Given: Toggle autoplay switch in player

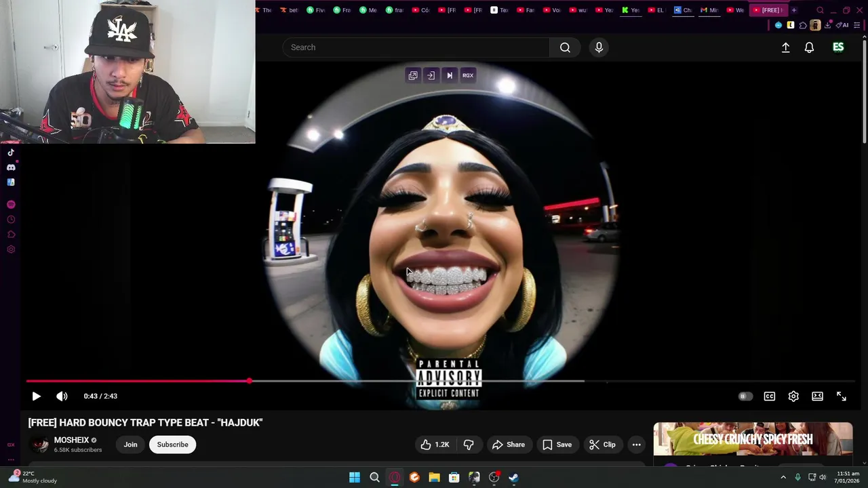Looking at the screenshot, I should point(745,396).
